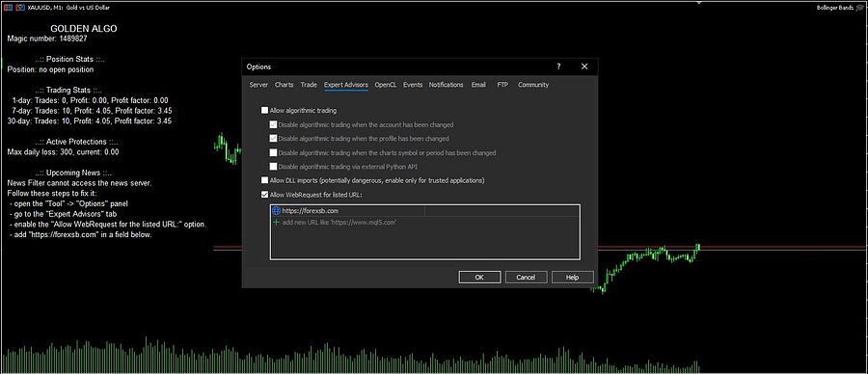Image resolution: width=868 pixels, height=374 pixels.
Task: Go to the Community tab
Action: (x=533, y=85)
